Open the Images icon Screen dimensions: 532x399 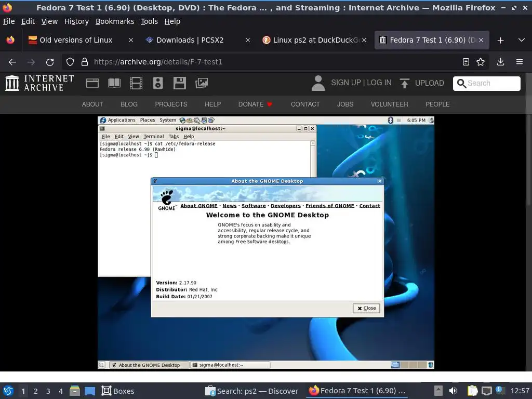[202, 83]
